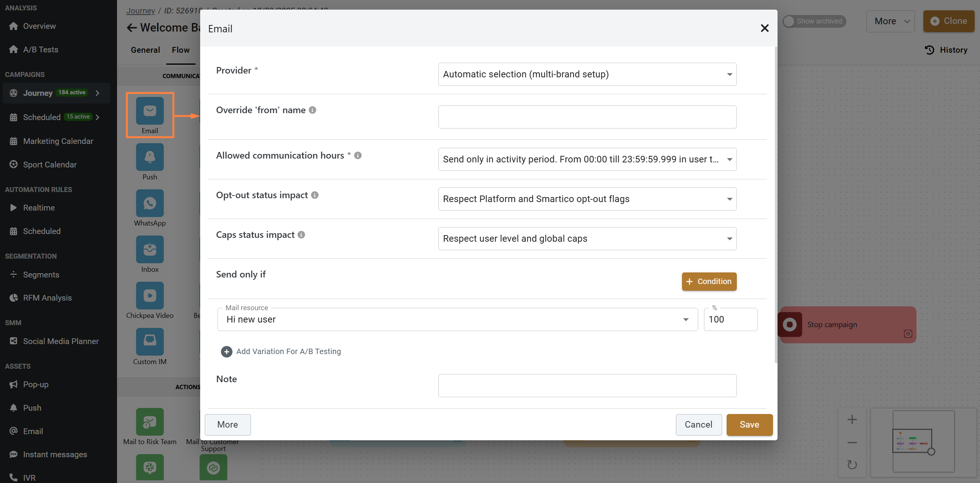Click the Custom IM icon
This screenshot has width=980, height=483.
click(150, 342)
